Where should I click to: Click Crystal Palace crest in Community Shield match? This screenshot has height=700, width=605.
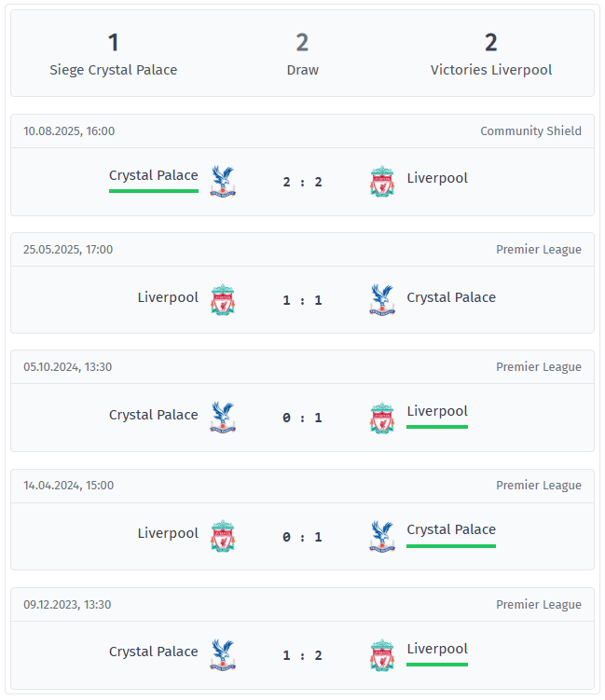coord(223,182)
